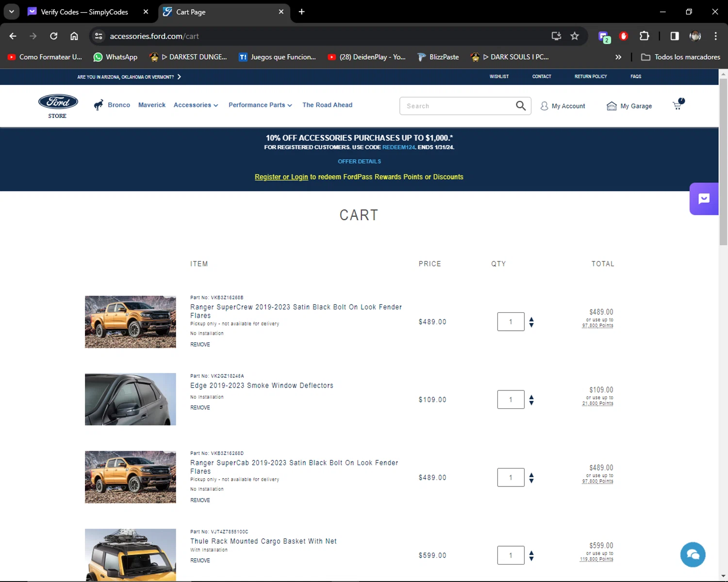The image size is (728, 582).
Task: Open the Chrome three-dot menu
Action: point(715,36)
